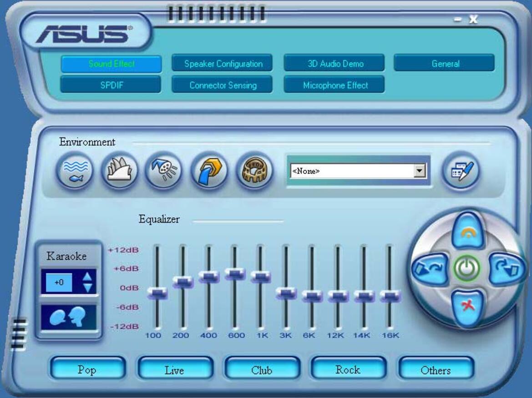Click the 14K equalizer slider handle

coord(364,296)
